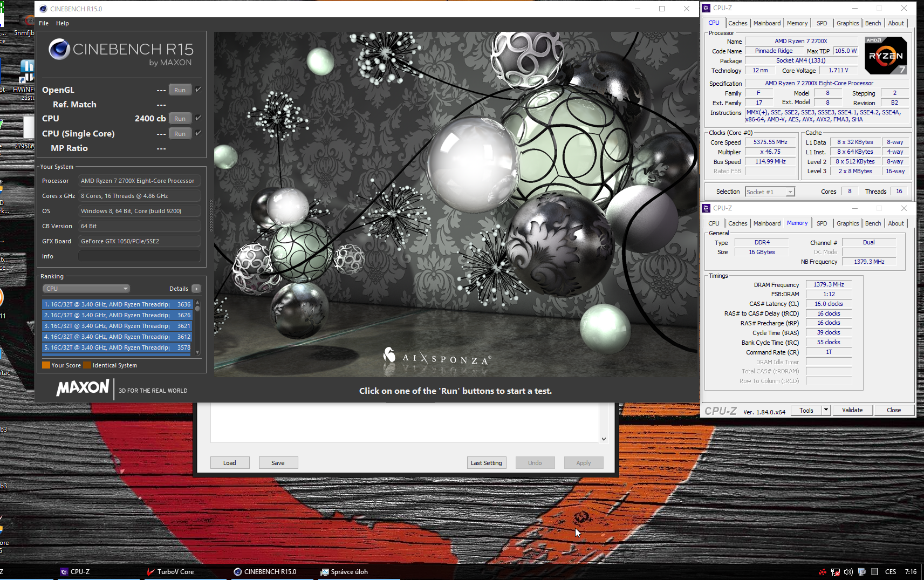924x580 pixels.
Task: Click Last Setting button in TurboV window
Action: pyautogui.click(x=487, y=463)
